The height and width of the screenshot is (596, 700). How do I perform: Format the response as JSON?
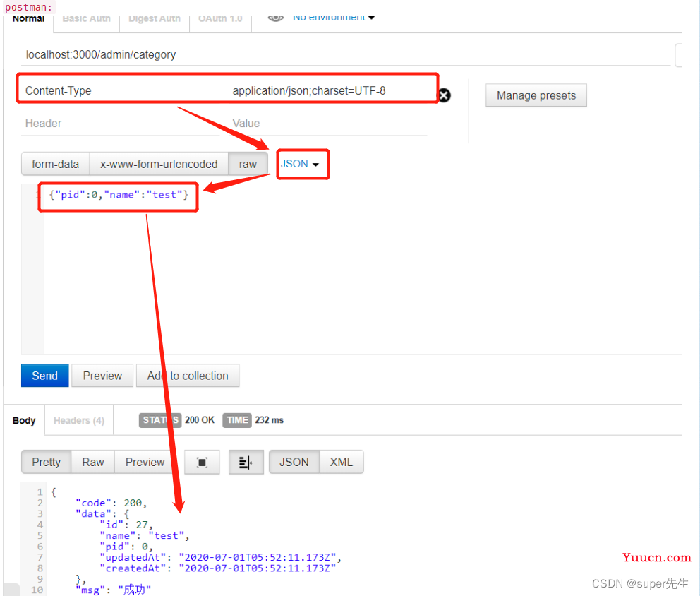click(x=294, y=462)
